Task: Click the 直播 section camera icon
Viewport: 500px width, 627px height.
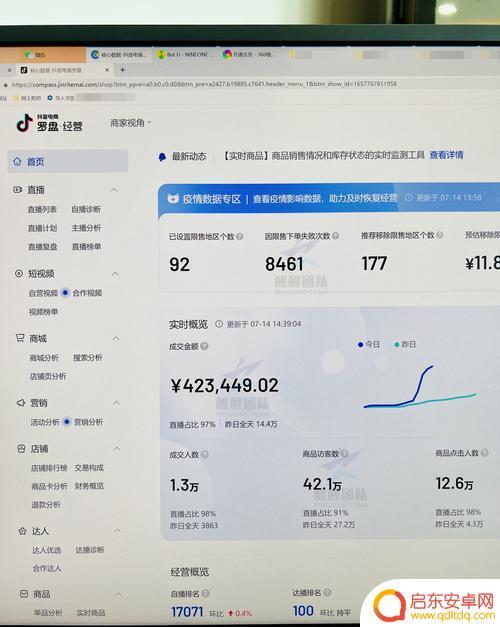Action: pos(17,190)
